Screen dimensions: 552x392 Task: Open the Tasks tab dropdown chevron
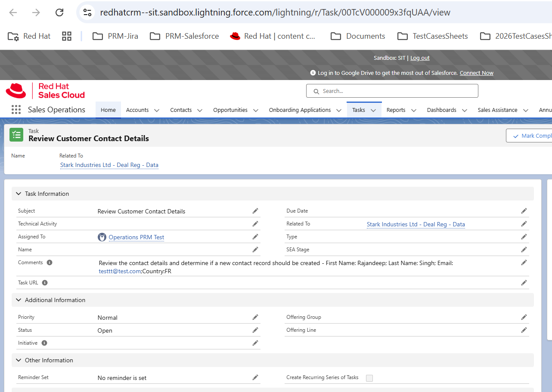click(x=373, y=110)
